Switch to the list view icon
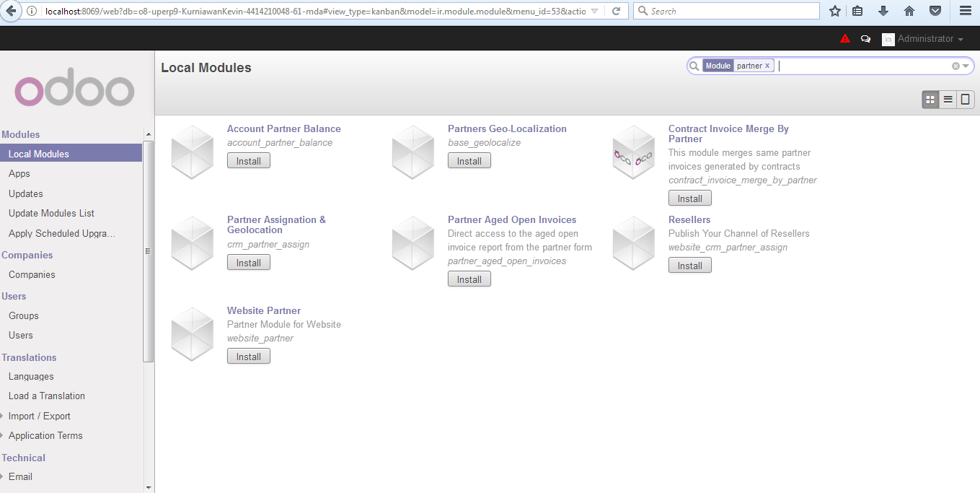The height and width of the screenshot is (493, 980). coord(948,99)
